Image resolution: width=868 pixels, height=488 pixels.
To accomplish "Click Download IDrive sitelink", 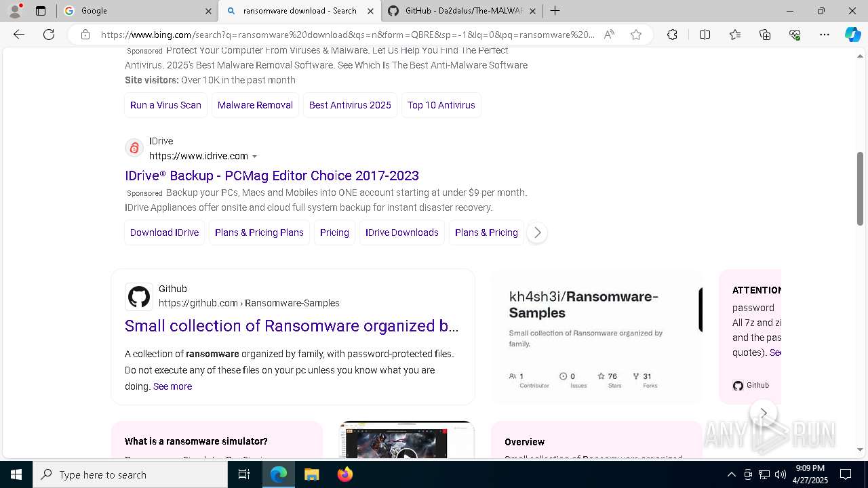I will click(165, 232).
